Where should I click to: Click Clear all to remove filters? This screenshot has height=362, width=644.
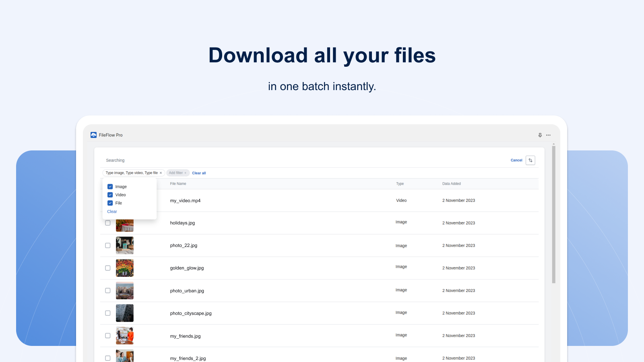coord(199,173)
